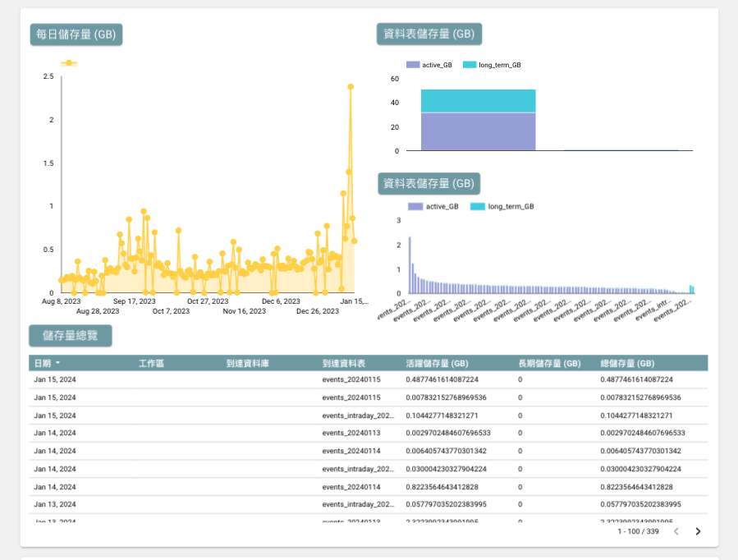Click the peak point of daily storage line
The width and height of the screenshot is (738, 560).
[351, 86]
